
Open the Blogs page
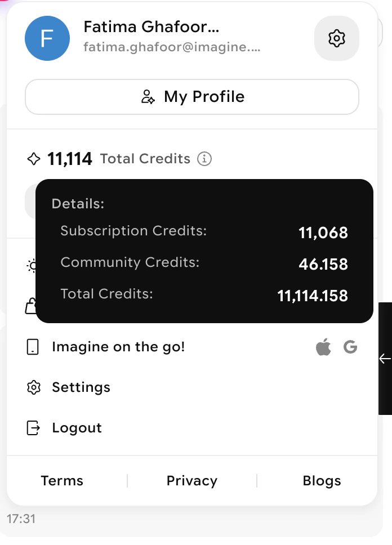322,481
